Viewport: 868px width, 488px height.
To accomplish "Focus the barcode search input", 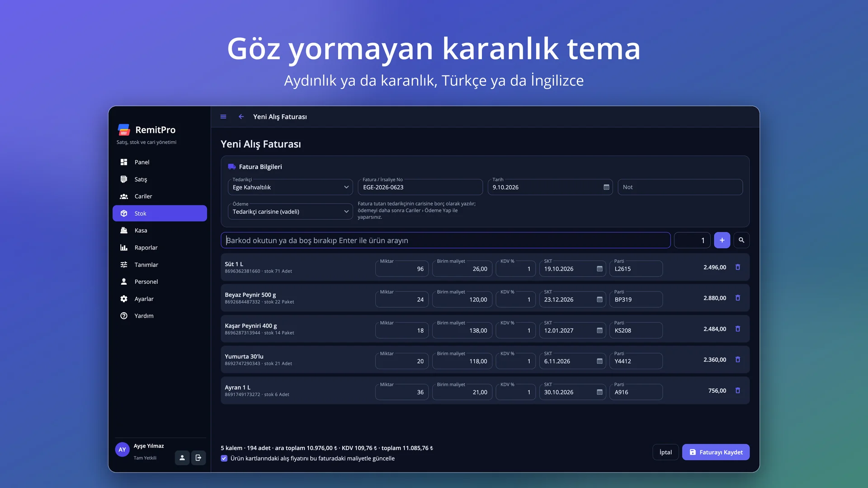I will tap(445, 240).
